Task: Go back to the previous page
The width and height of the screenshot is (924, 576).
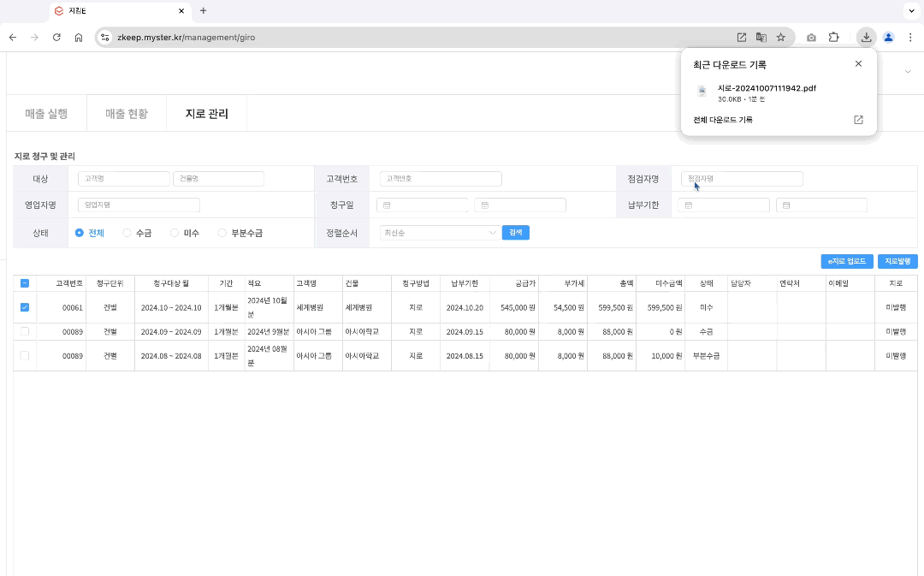Action: click(x=12, y=37)
